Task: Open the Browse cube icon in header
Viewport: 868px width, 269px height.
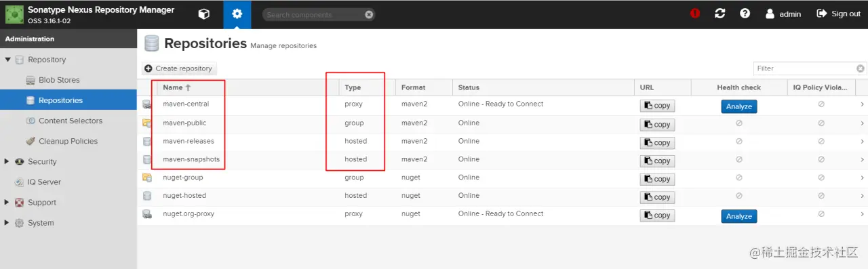Action: pyautogui.click(x=203, y=14)
